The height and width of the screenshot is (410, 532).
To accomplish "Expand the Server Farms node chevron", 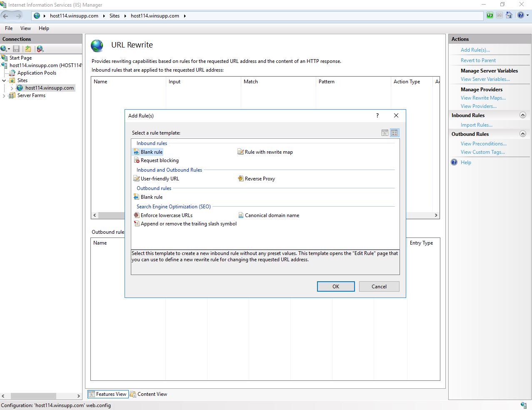I will point(4,95).
